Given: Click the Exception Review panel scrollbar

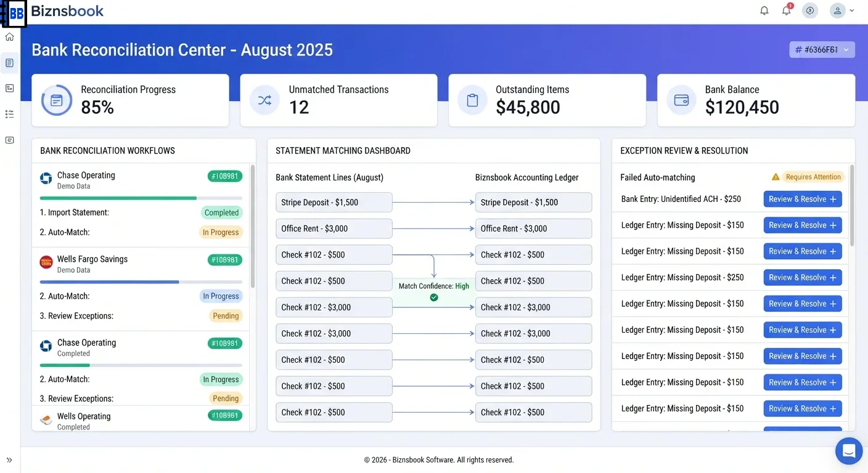Looking at the screenshot, I should (x=853, y=206).
